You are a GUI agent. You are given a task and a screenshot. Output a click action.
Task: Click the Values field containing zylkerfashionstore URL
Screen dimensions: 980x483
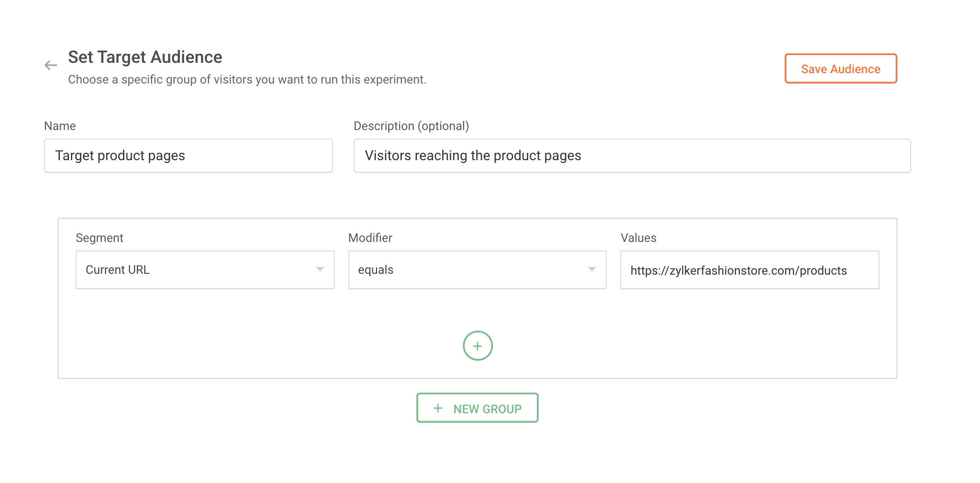click(x=749, y=270)
